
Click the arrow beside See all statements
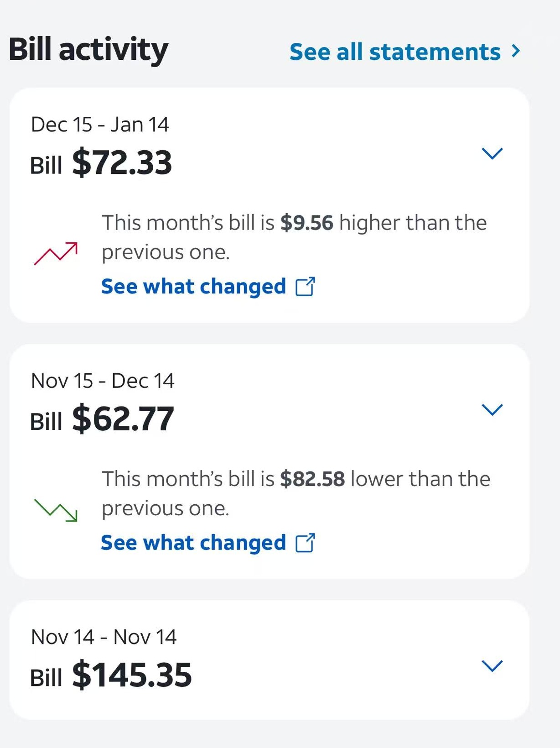click(516, 51)
